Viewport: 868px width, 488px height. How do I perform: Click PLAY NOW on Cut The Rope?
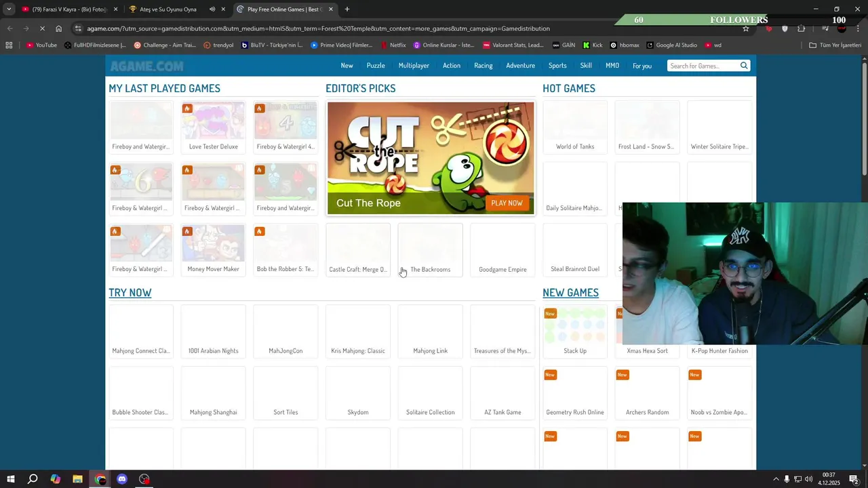tap(507, 203)
